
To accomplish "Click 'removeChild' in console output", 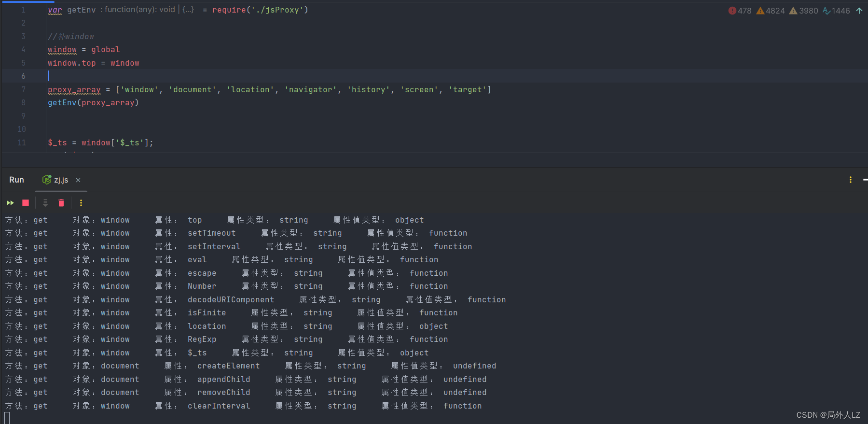I will (x=224, y=393).
